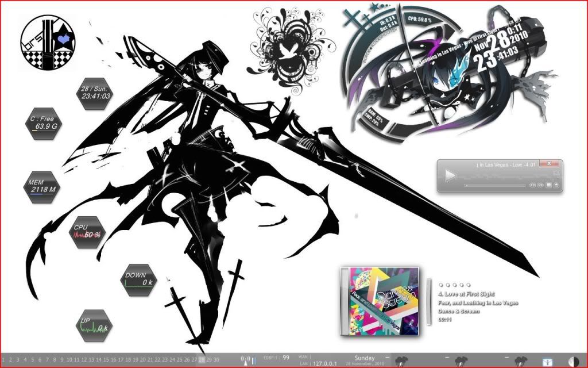Screen dimensions: 588x368
Task: Click the 'C : Free 63.9 G' hexagon
Action: tap(44, 124)
